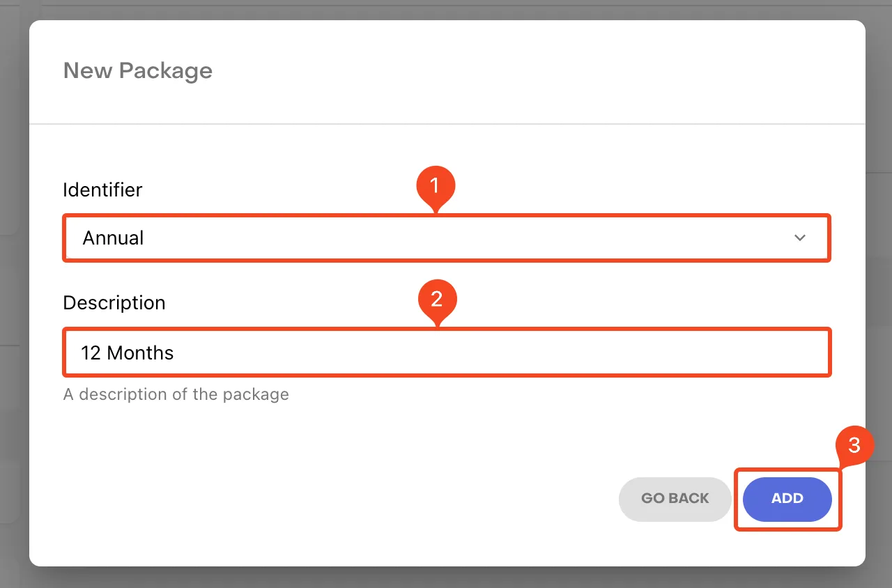Screen dimensions: 892x588
Task: Click the ADD button
Action: click(787, 499)
